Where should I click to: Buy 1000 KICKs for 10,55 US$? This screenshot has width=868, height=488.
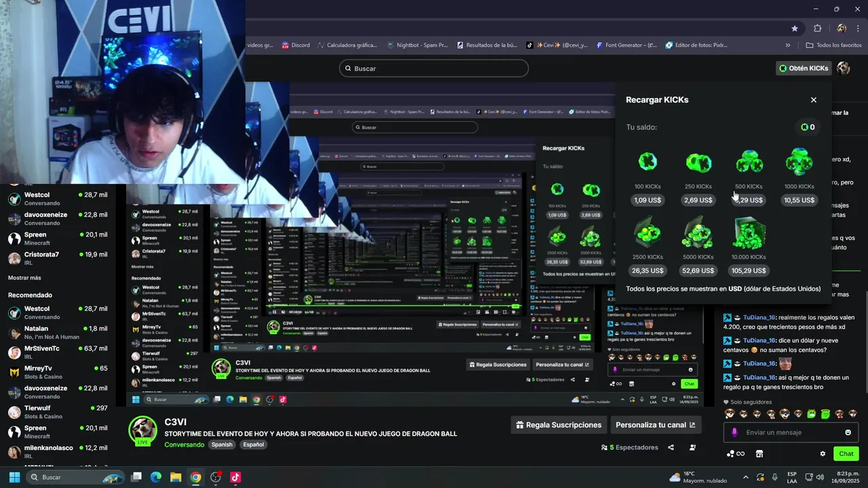[799, 200]
